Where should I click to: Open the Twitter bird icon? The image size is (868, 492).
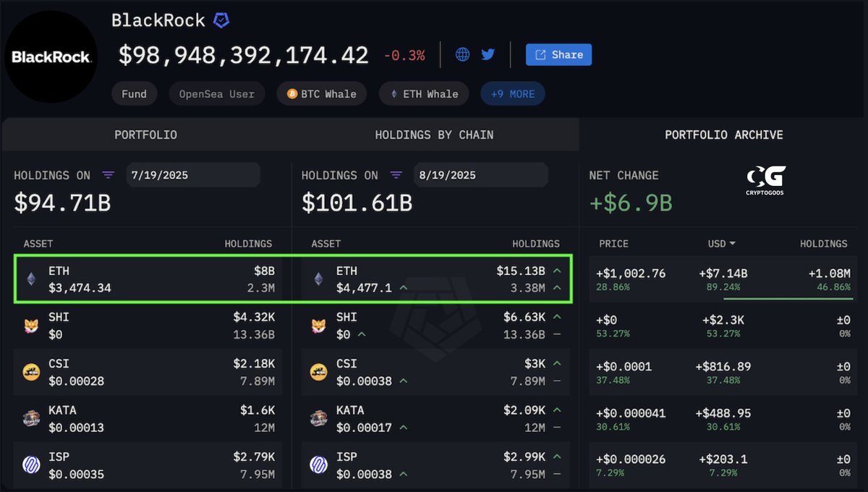pyautogui.click(x=488, y=54)
